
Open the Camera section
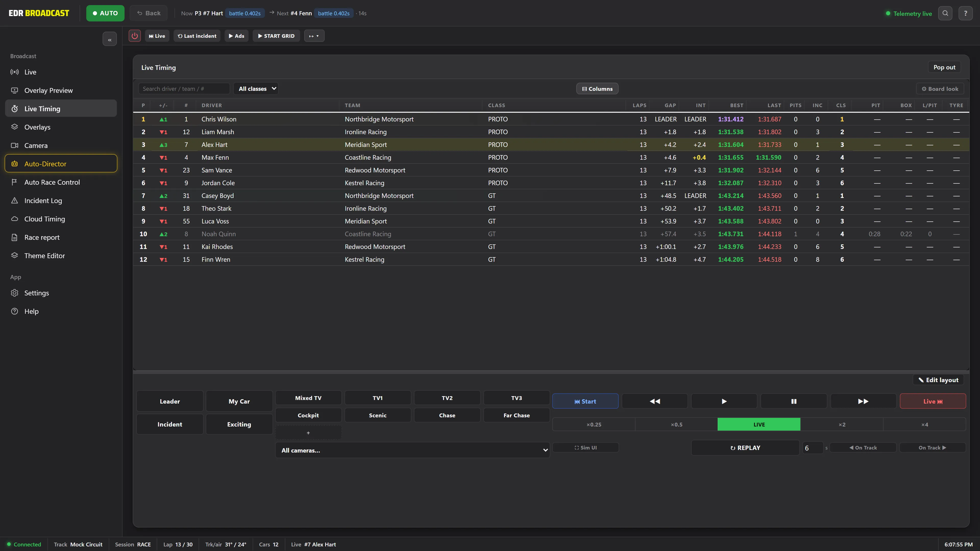click(61, 145)
